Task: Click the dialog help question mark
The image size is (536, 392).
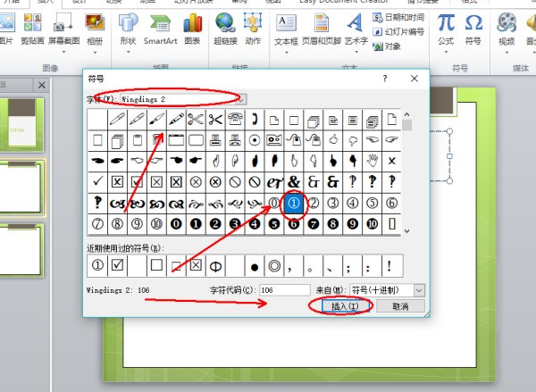Action: [x=385, y=79]
